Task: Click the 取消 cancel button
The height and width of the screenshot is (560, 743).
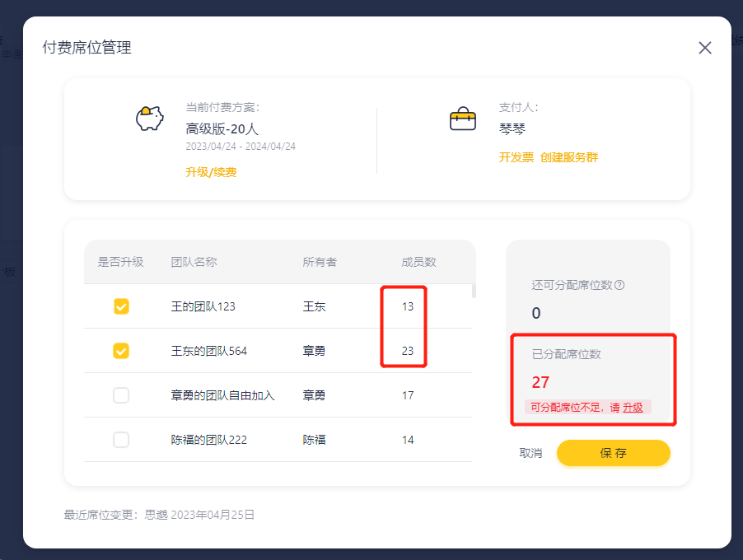Action: (530, 453)
